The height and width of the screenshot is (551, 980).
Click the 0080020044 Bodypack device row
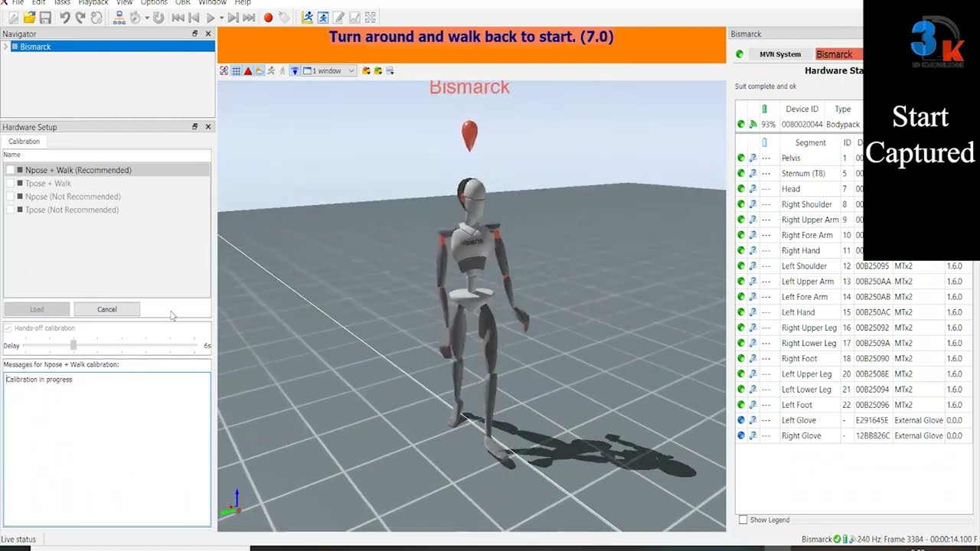(799, 124)
